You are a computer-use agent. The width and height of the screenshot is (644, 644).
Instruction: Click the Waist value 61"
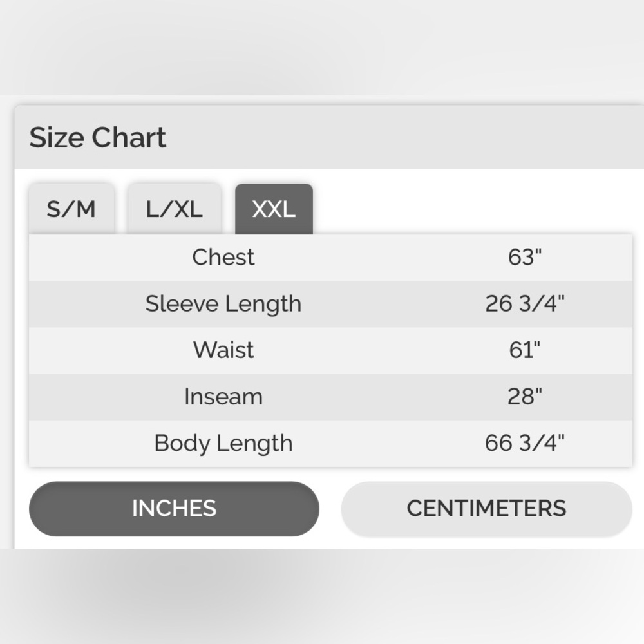(x=525, y=350)
